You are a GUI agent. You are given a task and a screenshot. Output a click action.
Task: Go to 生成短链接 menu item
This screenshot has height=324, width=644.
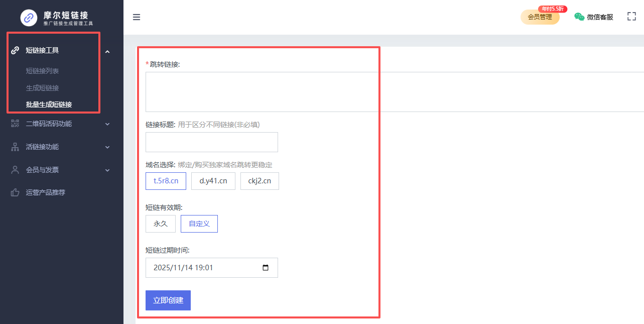pos(43,88)
